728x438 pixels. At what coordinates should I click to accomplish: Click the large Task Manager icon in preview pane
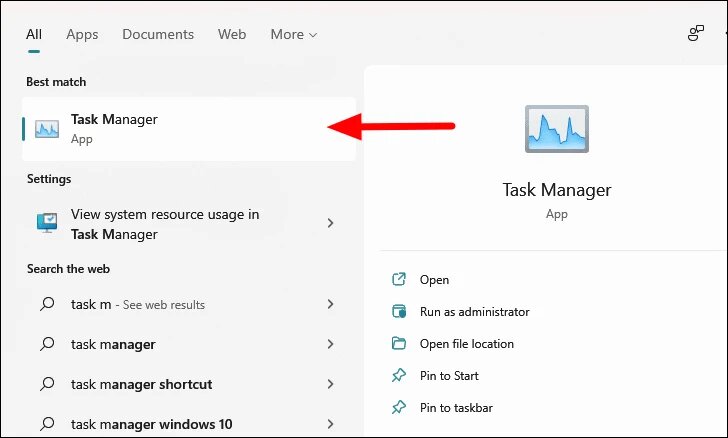coord(557,129)
